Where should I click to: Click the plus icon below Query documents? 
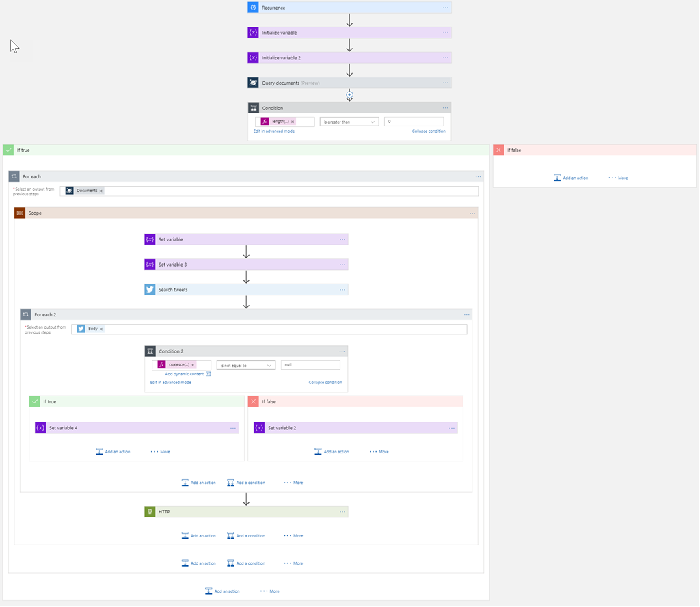point(349,96)
